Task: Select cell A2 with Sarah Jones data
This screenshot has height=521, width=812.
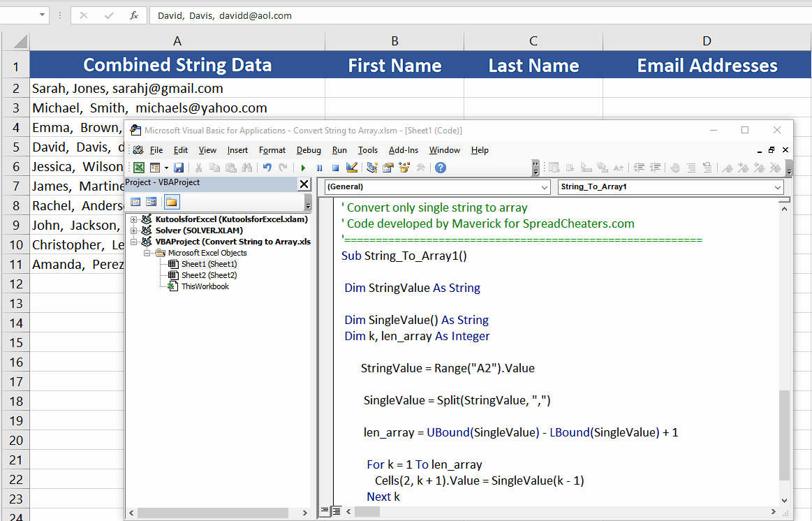Action: tap(177, 89)
